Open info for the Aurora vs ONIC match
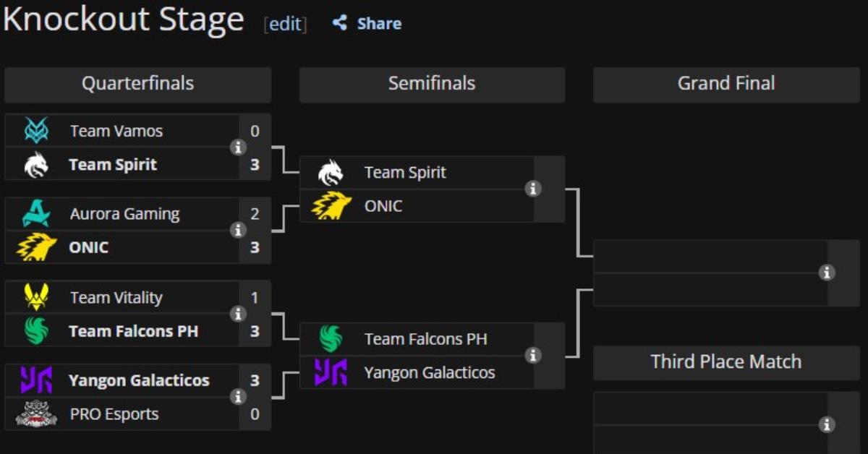Viewport: 868px width, 454px height. pyautogui.click(x=238, y=231)
